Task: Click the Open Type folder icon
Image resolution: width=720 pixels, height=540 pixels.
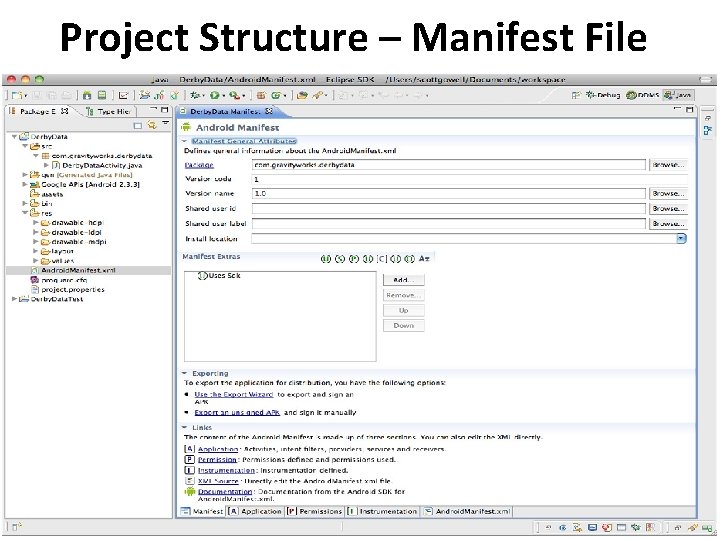Action: (x=302, y=96)
